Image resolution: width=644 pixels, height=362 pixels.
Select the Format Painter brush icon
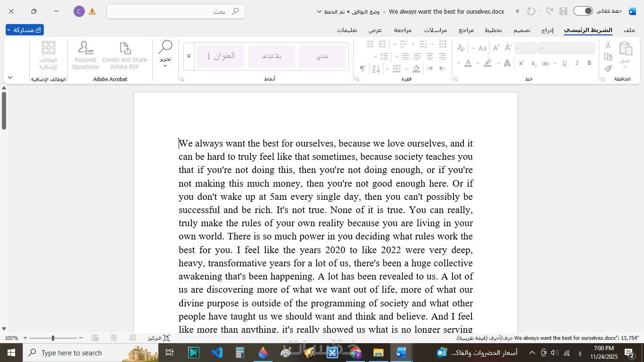[608, 68]
